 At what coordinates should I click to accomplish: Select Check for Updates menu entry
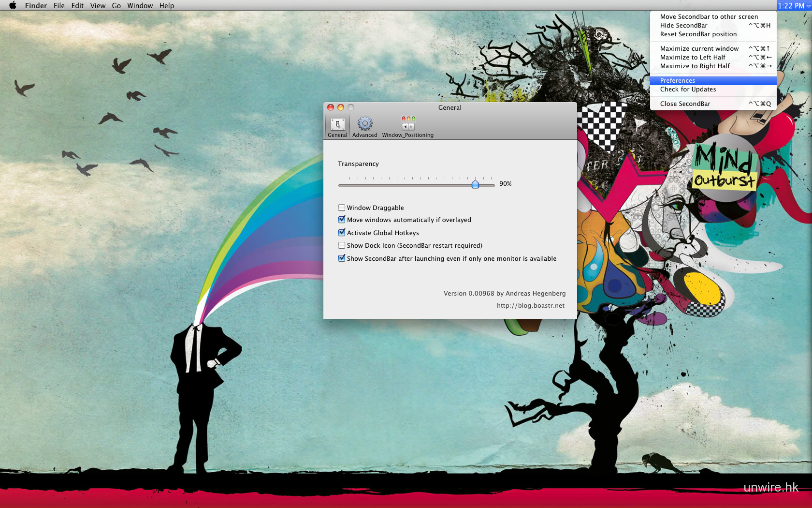[x=688, y=90]
